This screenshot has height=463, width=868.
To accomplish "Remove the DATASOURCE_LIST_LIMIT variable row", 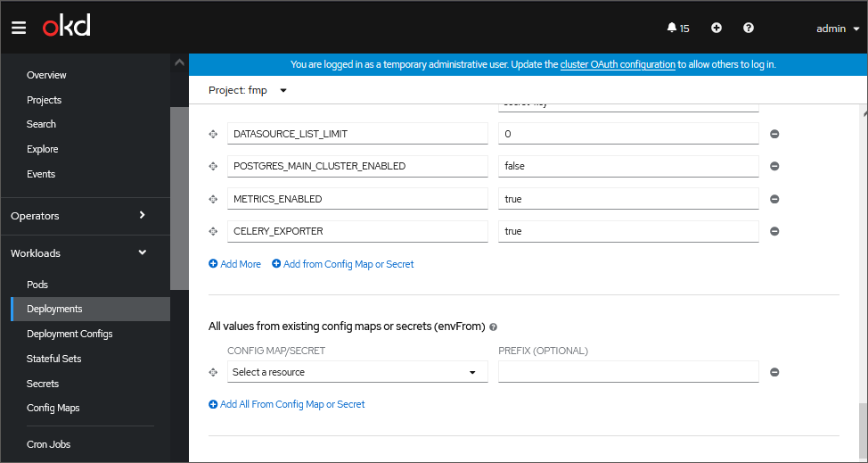I will pos(774,134).
